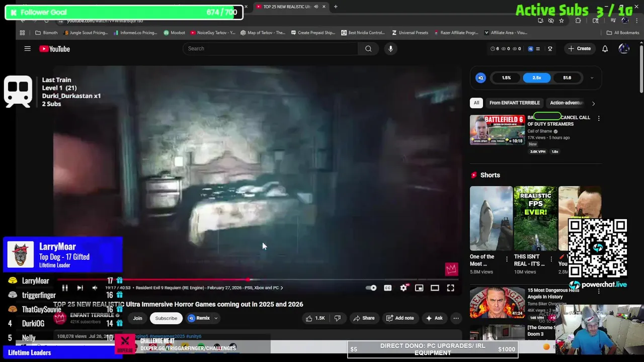Open Universal Presets bookmark
The height and width of the screenshot is (362, 644).
(410, 33)
